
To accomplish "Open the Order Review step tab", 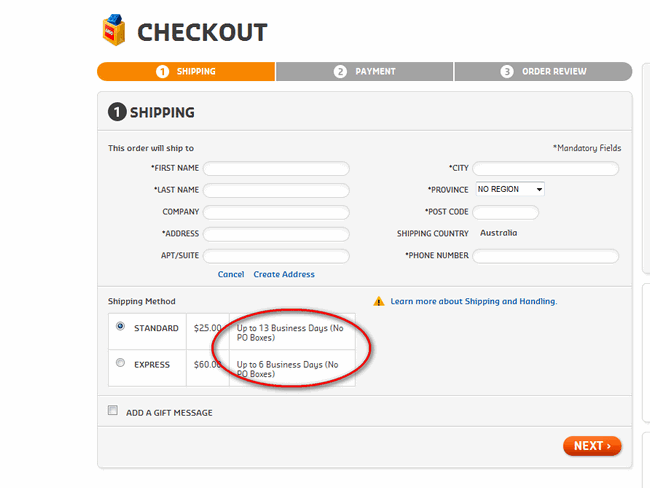I will [x=544, y=72].
